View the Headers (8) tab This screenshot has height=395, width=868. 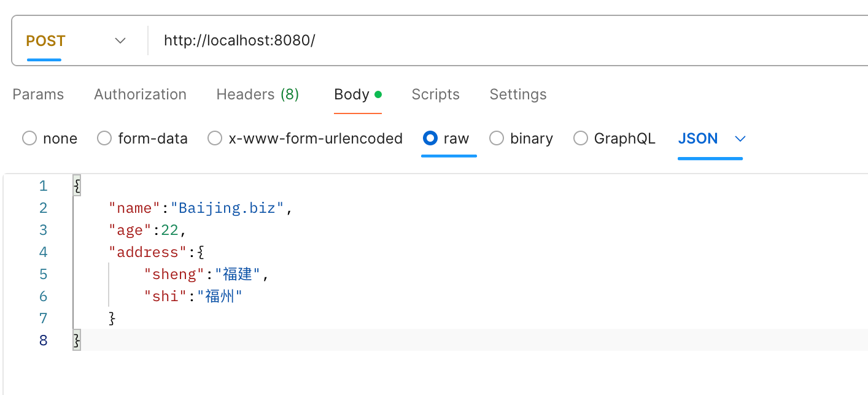coord(257,94)
